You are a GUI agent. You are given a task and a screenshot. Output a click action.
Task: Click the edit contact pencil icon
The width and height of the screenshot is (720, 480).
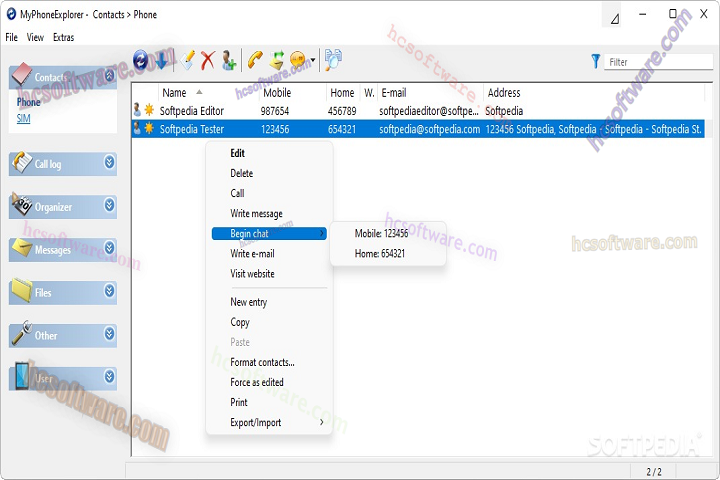coord(187,60)
